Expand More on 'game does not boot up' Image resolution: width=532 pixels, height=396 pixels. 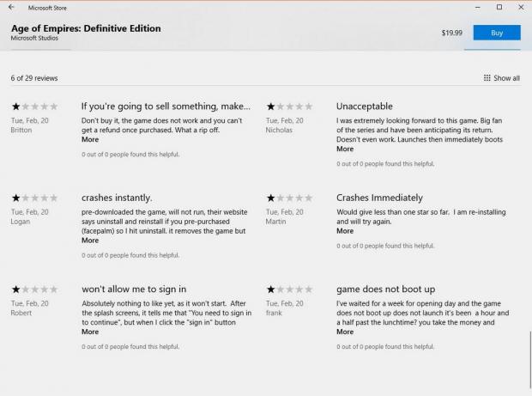344,332
